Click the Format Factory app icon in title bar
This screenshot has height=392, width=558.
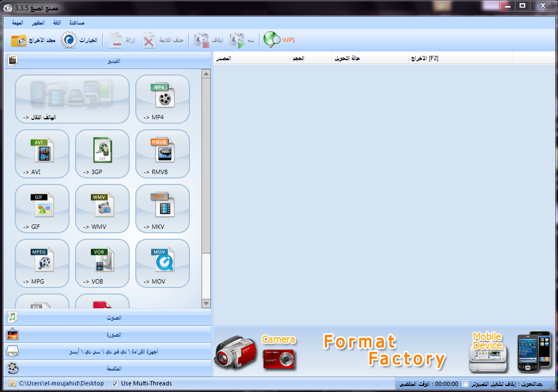8,8
